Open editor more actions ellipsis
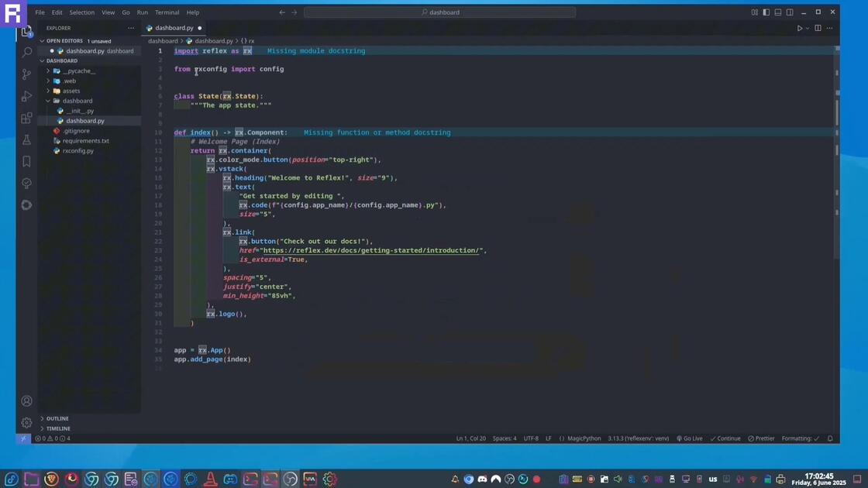 [829, 28]
